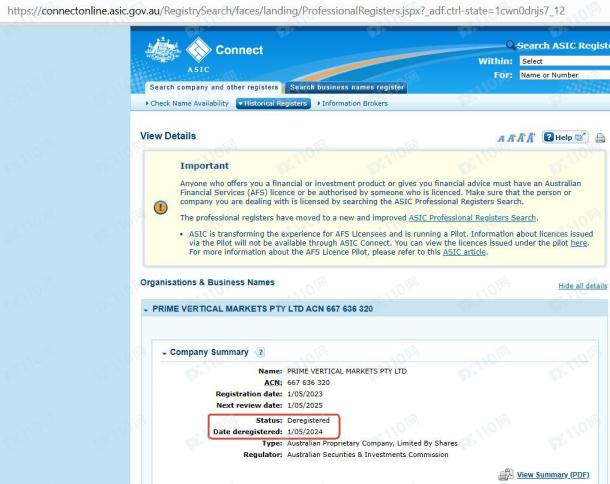Select Next review date value 1/05/2025
This screenshot has width=610, height=484.
coord(305,405)
